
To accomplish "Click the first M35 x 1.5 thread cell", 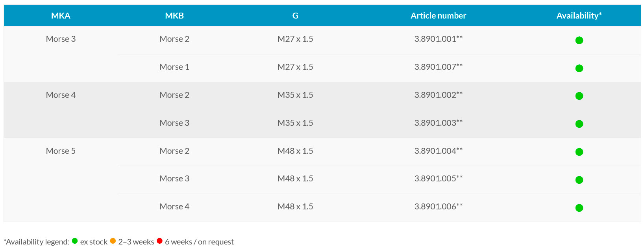I will click(295, 95).
